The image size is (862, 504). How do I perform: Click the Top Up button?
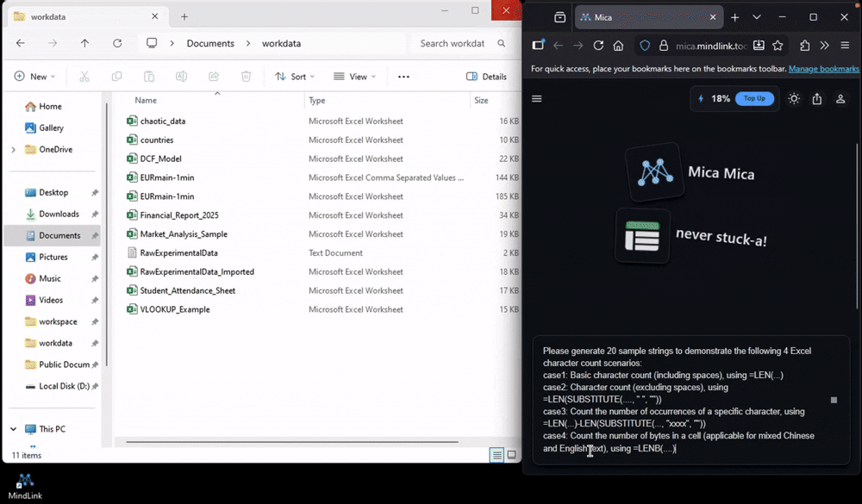[x=755, y=98]
